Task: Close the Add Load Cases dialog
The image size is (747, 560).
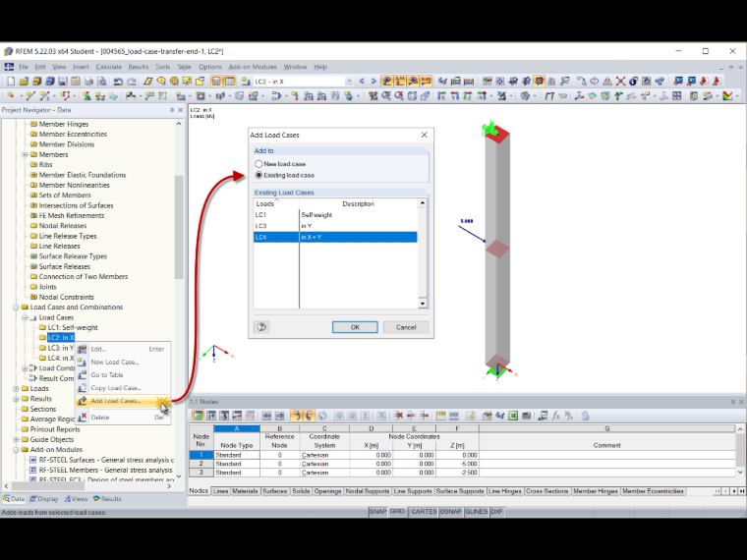Action: 424,136
